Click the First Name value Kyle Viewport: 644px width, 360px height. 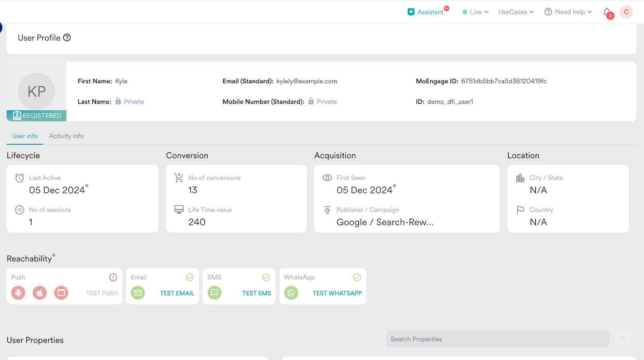(x=121, y=81)
